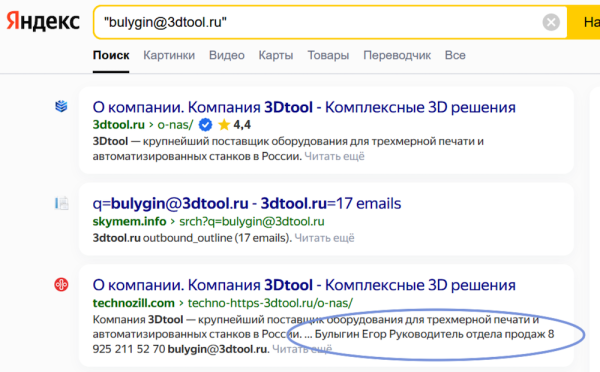Open the Товары tab
This screenshot has width=600, height=372.
(x=328, y=55)
